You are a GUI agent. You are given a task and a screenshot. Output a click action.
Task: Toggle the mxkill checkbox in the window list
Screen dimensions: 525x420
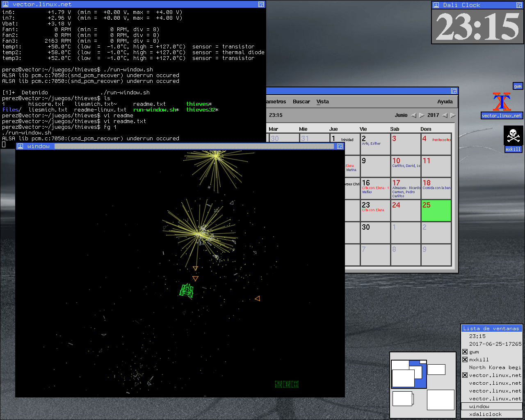coord(465,359)
